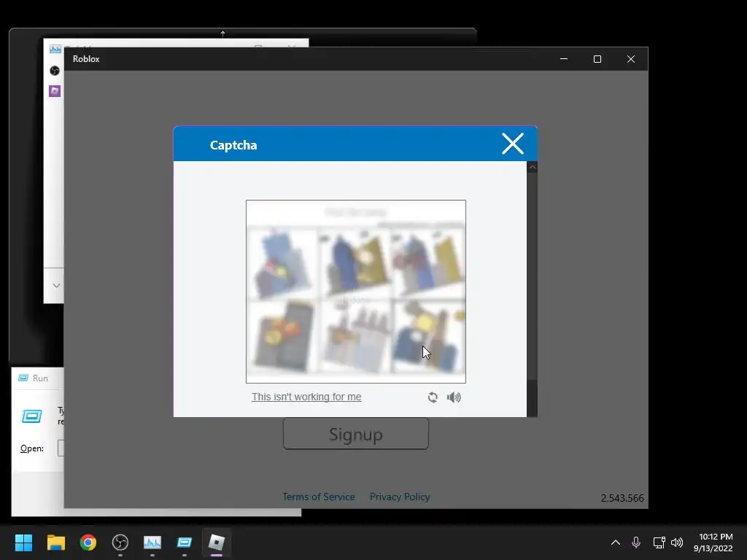This screenshot has width=747, height=560.
Task: Open the Terms of Service link
Action: pos(318,497)
